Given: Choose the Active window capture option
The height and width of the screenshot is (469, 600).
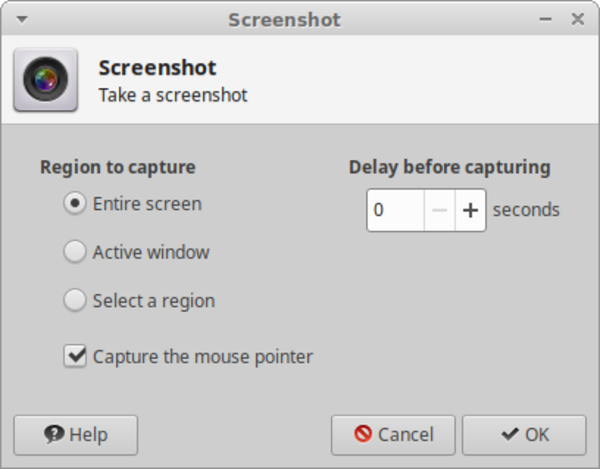Looking at the screenshot, I should [x=74, y=252].
